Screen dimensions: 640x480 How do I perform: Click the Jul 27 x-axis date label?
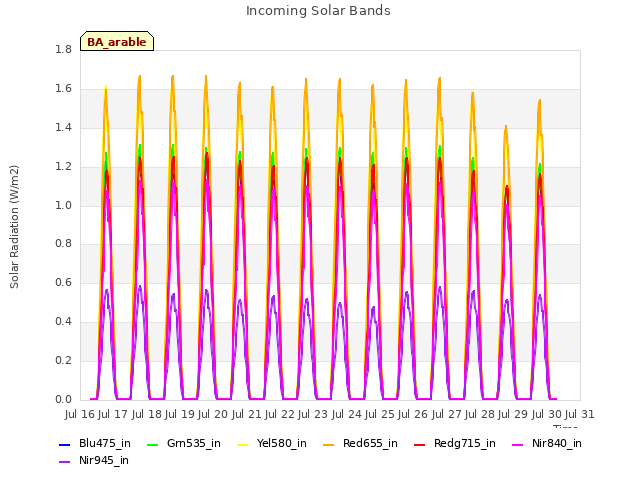click(446, 414)
